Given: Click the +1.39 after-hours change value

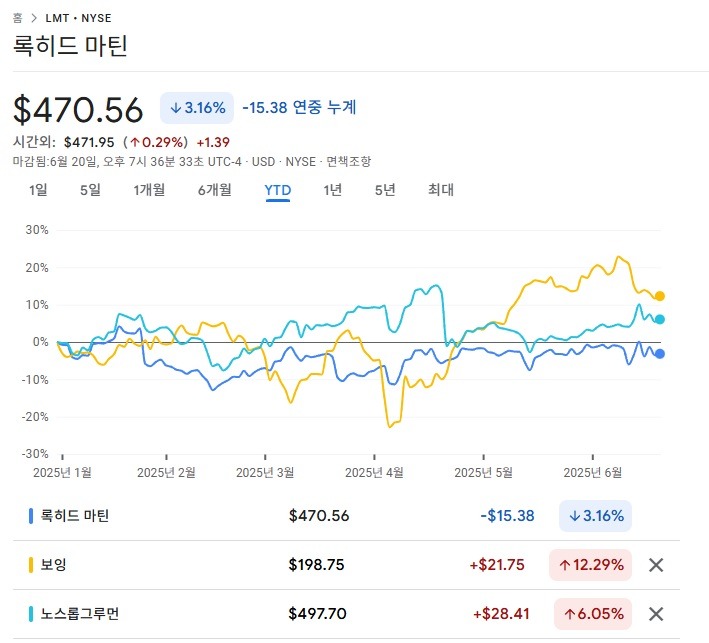Looking at the screenshot, I should 213,142.
